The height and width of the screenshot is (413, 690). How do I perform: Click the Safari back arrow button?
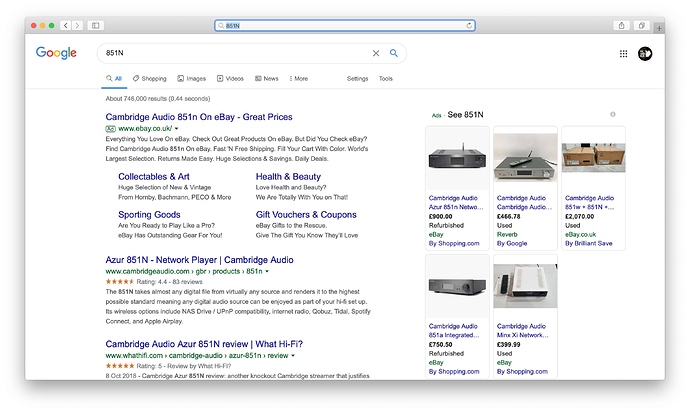click(x=66, y=26)
